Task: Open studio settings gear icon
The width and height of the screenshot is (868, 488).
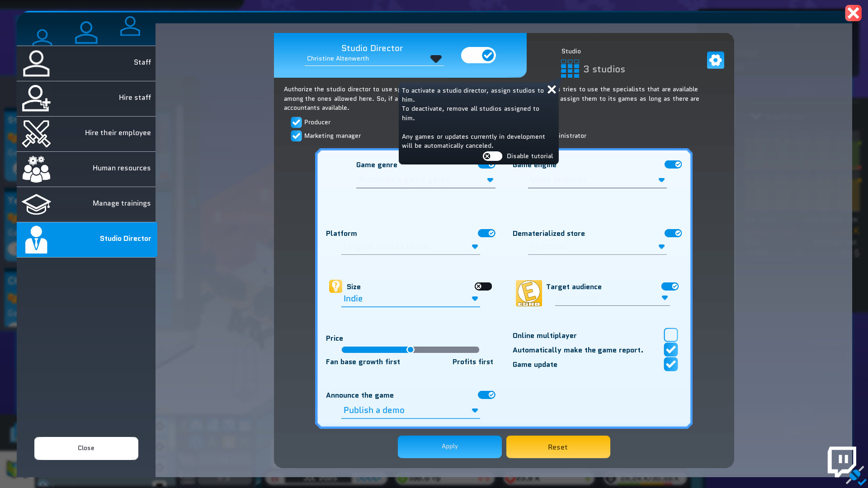Action: pos(715,60)
